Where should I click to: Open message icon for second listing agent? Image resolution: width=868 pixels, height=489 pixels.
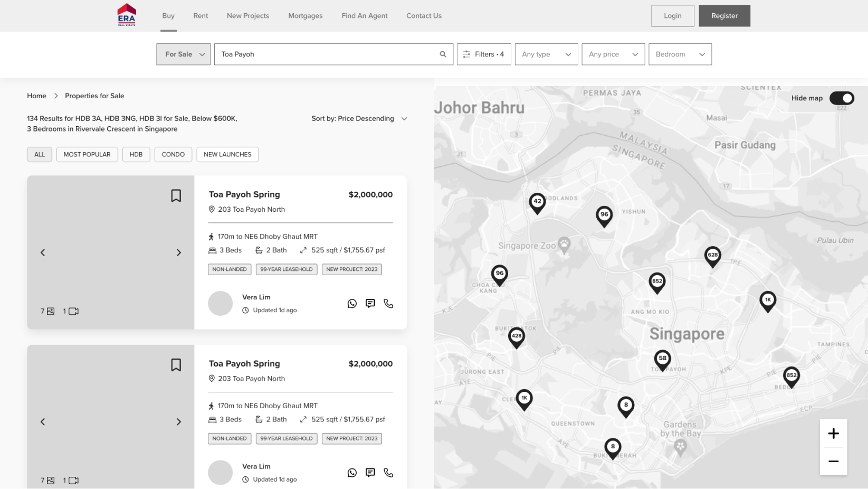click(x=370, y=473)
